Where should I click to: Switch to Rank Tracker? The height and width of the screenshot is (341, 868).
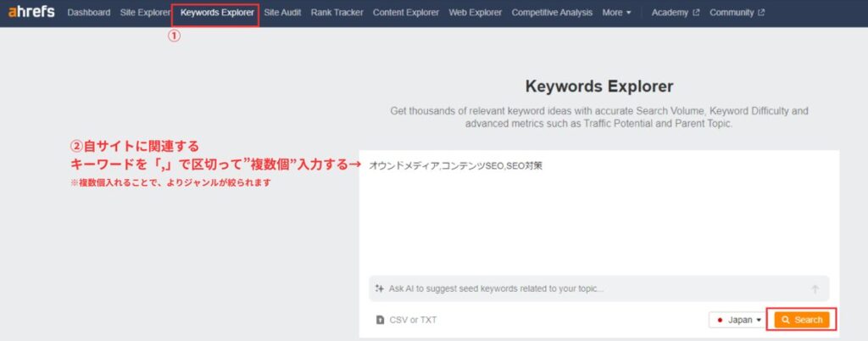click(337, 12)
